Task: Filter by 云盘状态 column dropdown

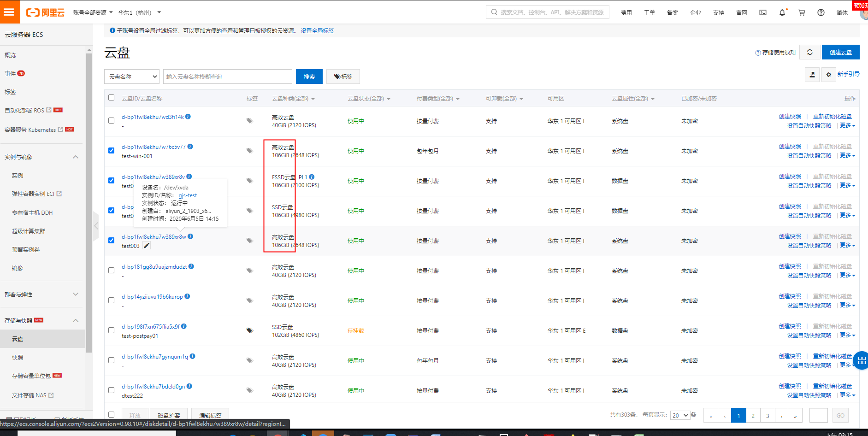Action: coord(369,99)
